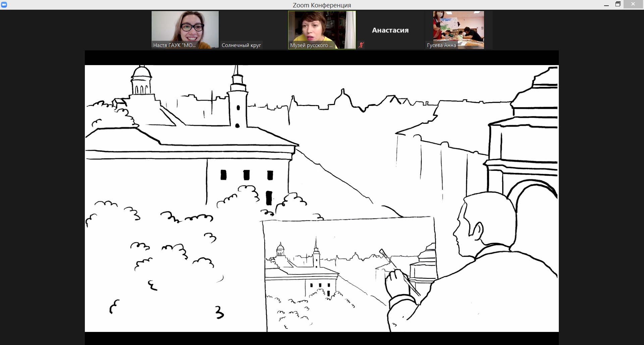Screen dimensions: 644x345
Task: Minimize the Zoom Конференция window
Action: [606, 5]
